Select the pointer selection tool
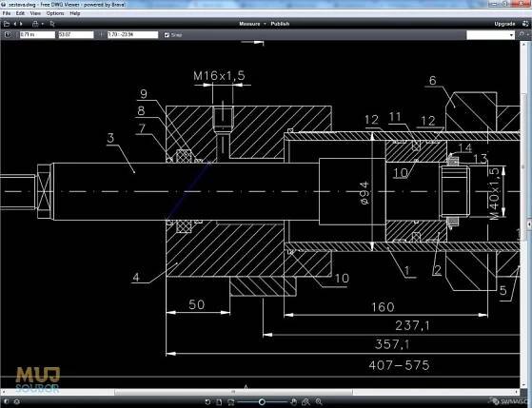532x408 pixels. pyautogui.click(x=52, y=24)
